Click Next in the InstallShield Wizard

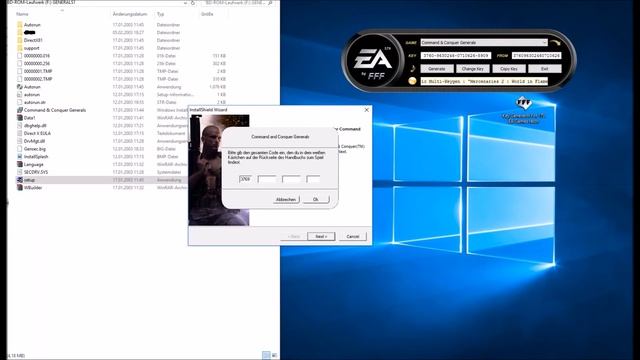pyautogui.click(x=321, y=236)
